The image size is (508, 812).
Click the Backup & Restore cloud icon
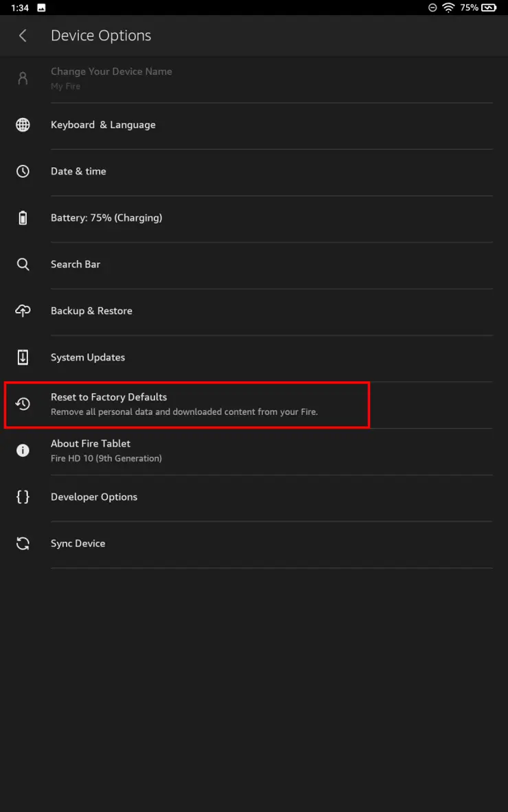pos(23,311)
